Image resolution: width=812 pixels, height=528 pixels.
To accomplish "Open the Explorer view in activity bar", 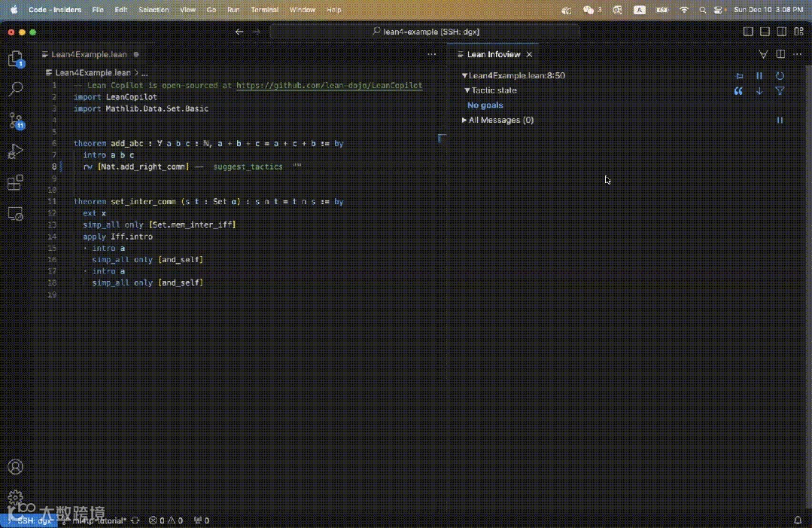I will click(15, 59).
